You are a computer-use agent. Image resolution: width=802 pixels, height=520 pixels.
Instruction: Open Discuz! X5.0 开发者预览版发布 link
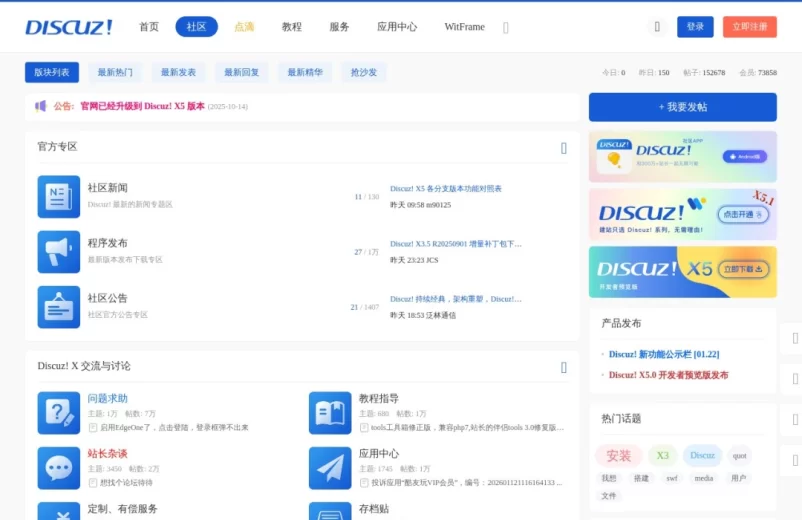tap(669, 375)
